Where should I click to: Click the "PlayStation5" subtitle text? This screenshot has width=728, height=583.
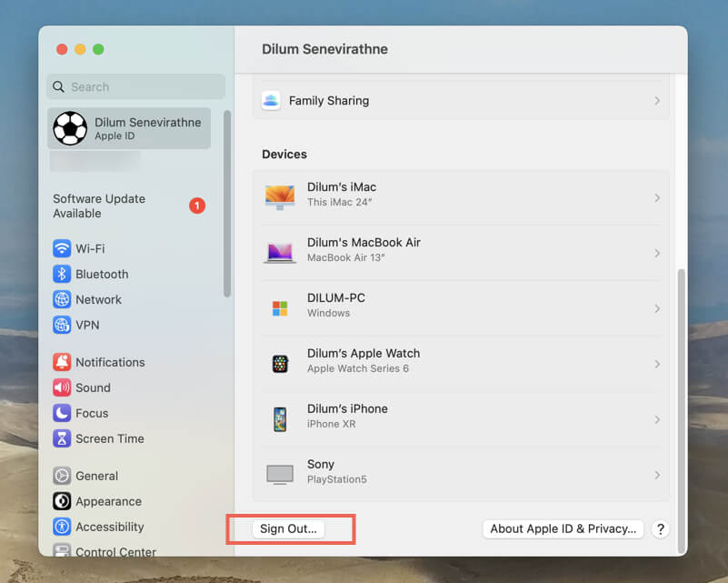[337, 479]
